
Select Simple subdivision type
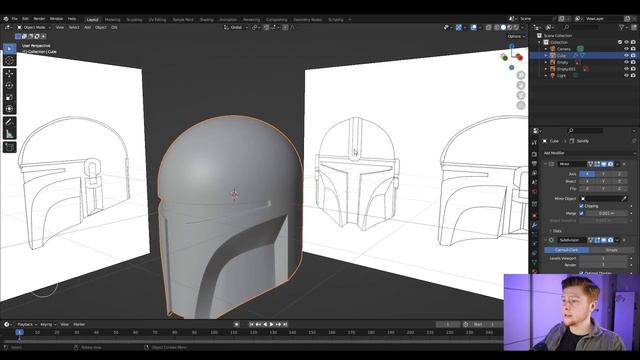pos(611,250)
